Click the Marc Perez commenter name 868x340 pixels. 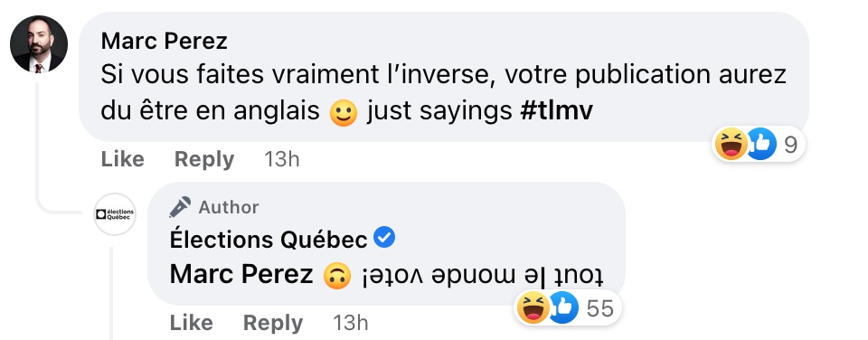click(164, 41)
